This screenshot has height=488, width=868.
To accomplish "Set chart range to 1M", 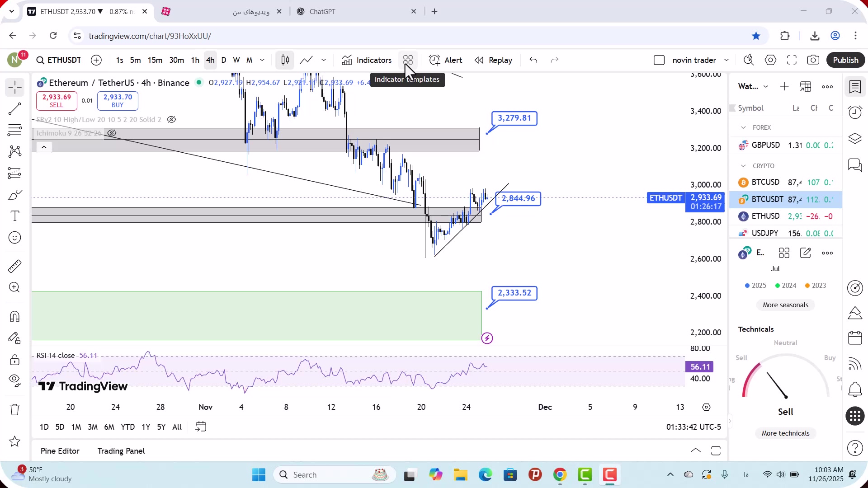I will pos(76,427).
